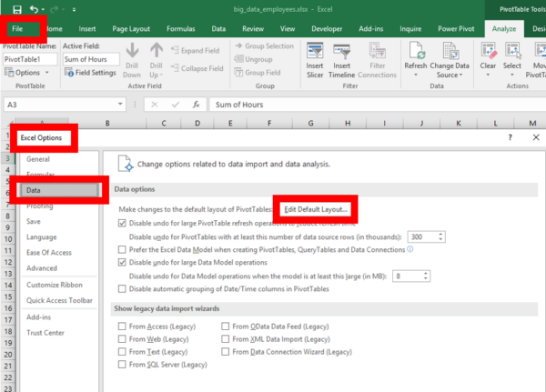546x392 pixels.
Task: Check From Web (Legacy) option
Action: point(122,339)
